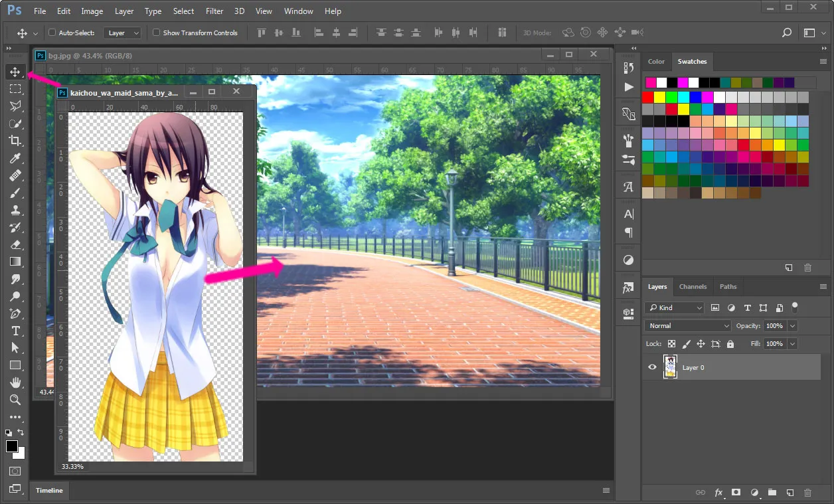
Task: Open the tool preset picker arrow
Action: [x=35, y=33]
